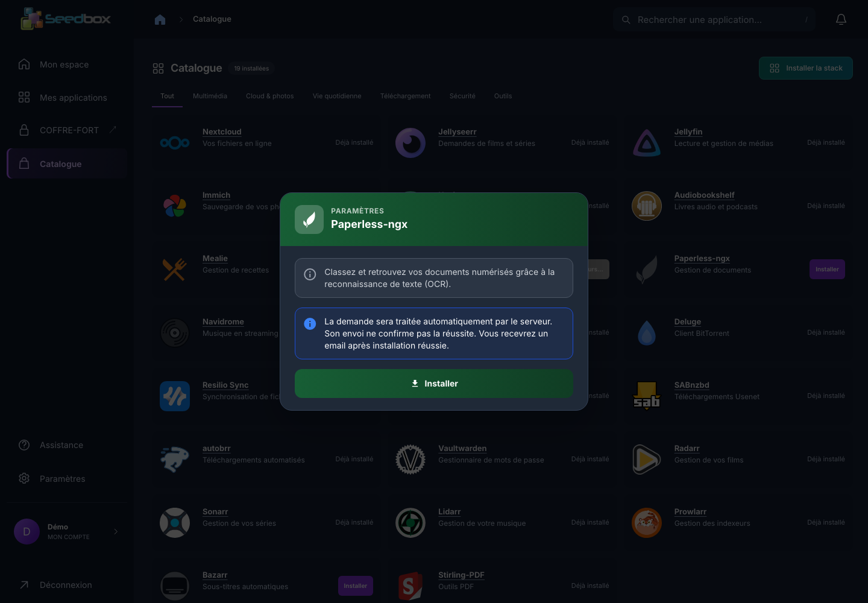Click the home icon in breadcrumb
Screen dimensions: 868x603
click(x=160, y=19)
